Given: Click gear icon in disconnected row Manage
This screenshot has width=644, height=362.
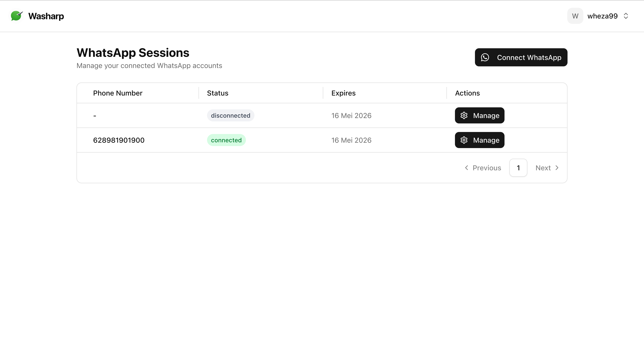Looking at the screenshot, I should coord(464,115).
